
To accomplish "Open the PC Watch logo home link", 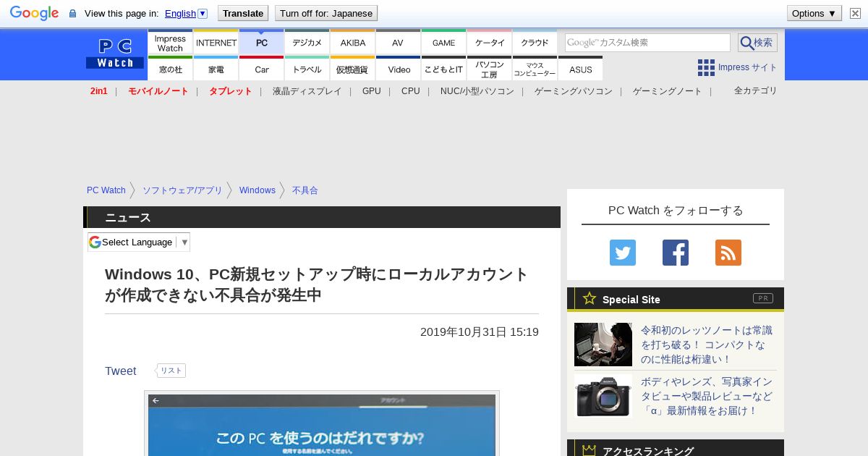I will pyautogui.click(x=115, y=54).
